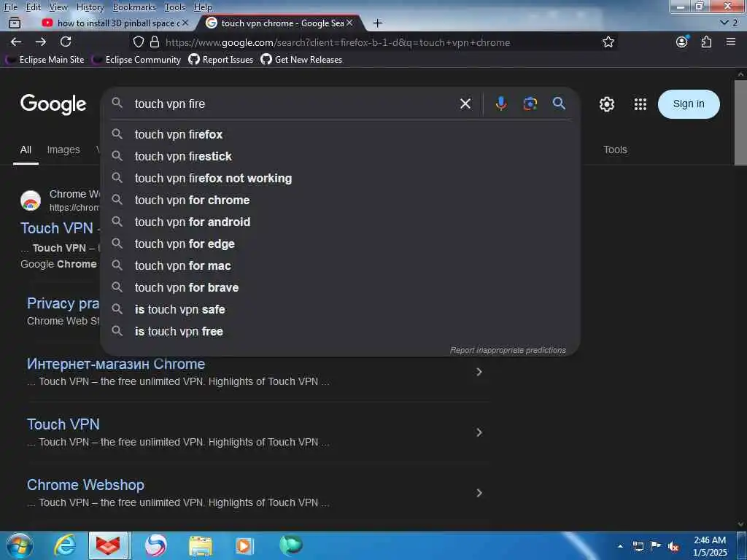Open Google search by image camera
The height and width of the screenshot is (560, 747).
click(x=530, y=104)
